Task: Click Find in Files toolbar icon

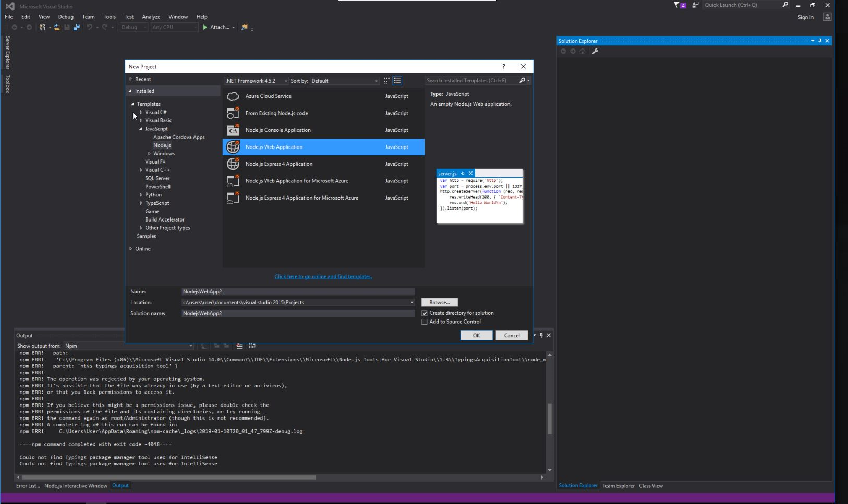Action: point(245,27)
